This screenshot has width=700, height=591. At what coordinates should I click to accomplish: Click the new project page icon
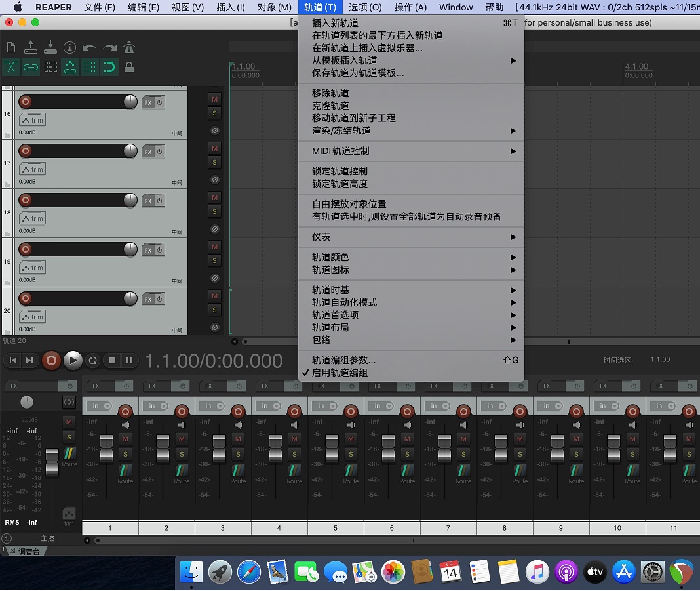[10, 47]
